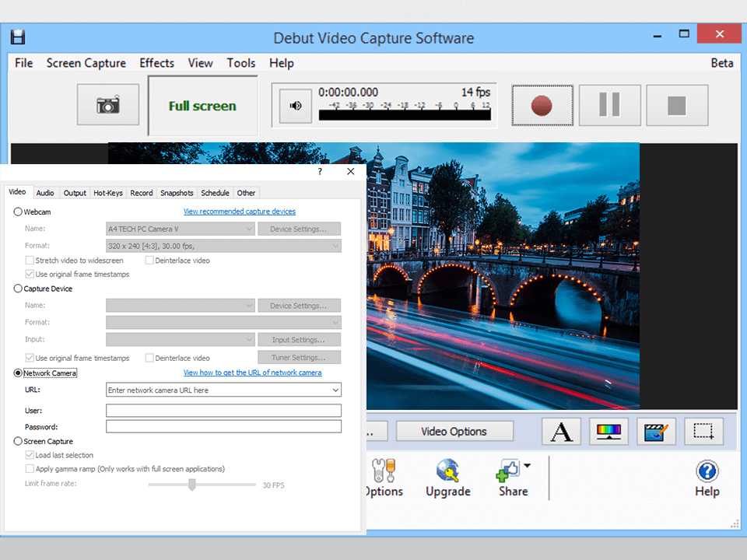
Task: Select the Webcam radio button
Action: [18, 212]
